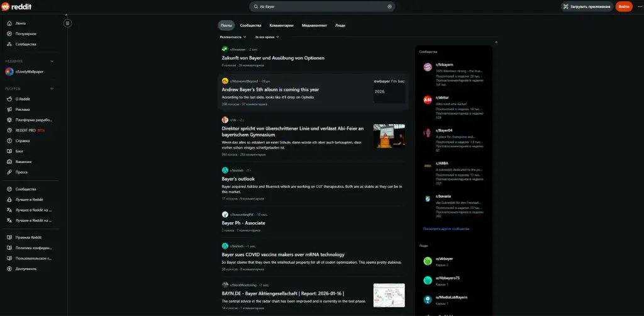The width and height of the screenshot is (644, 316).
Task: Collapse the right communities panel chevron
Action: 496,42
